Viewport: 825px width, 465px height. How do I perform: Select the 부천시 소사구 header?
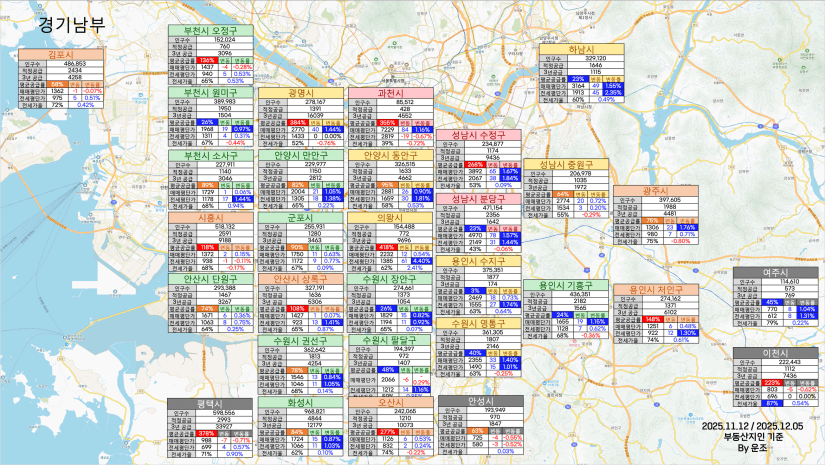210,155
